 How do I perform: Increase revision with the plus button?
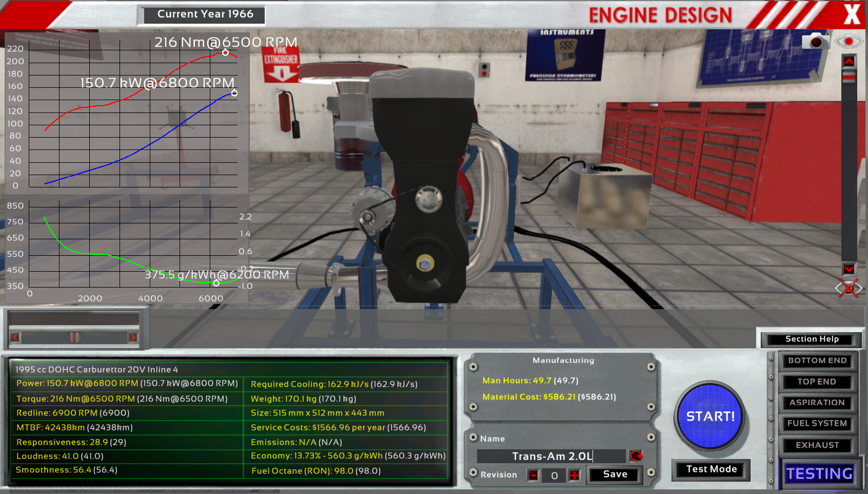point(574,476)
